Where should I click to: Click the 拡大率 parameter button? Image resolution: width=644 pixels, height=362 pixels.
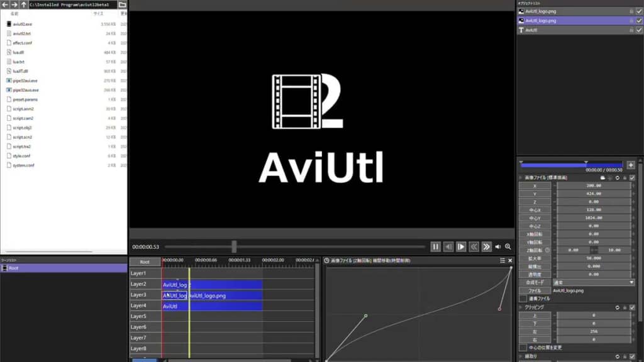[535, 258]
